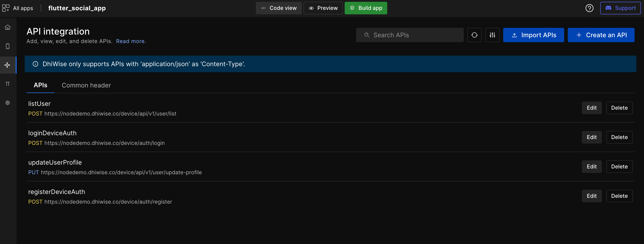Open the API filter sliders icon
644x244 pixels.
(x=492, y=35)
